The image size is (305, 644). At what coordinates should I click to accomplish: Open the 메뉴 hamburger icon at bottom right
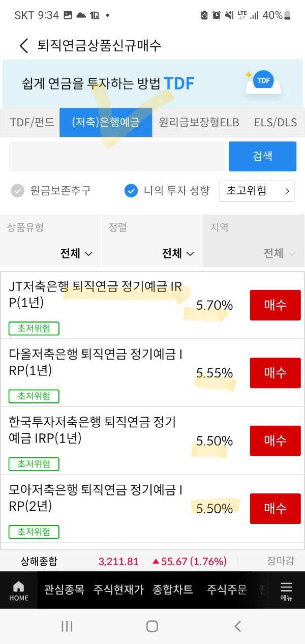287,590
